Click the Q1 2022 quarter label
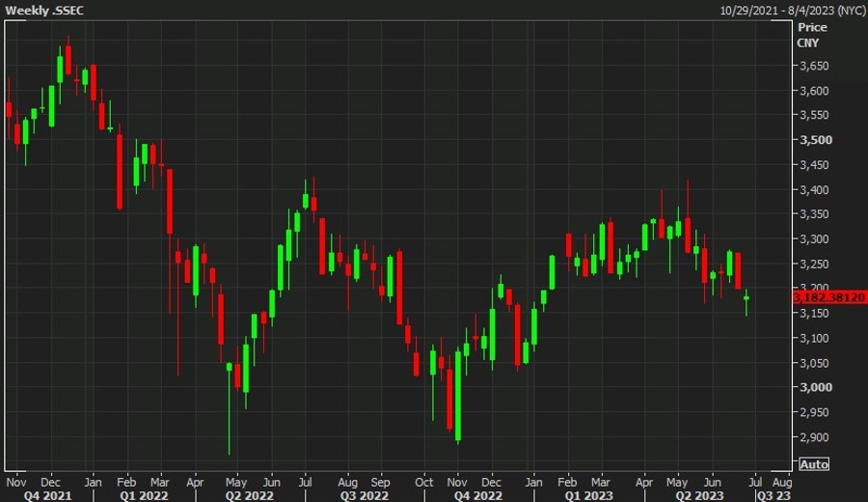Image resolution: width=868 pixels, height=502 pixels. [x=144, y=495]
